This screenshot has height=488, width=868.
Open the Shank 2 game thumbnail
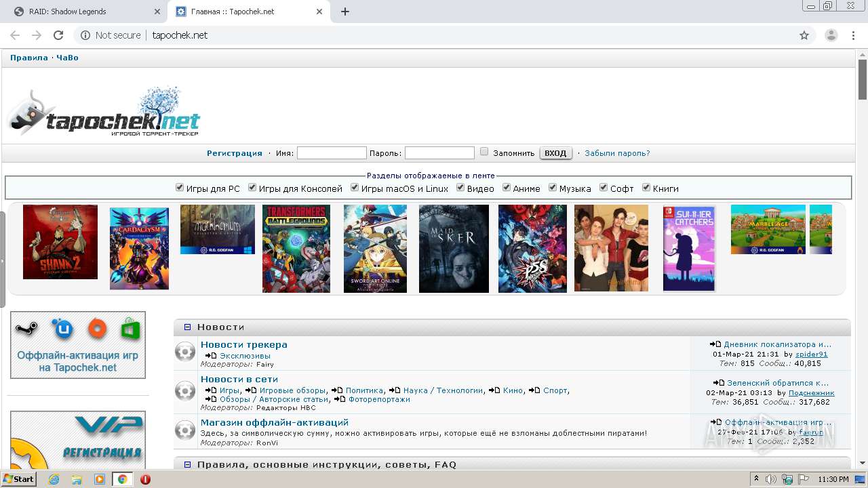60,242
